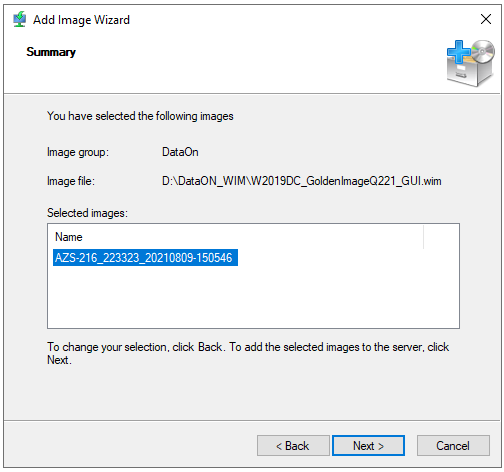This screenshot has height=472, width=504.
Task: Click the W2019DC_GoldenImageQ221_GUI.wim file path
Action: click(302, 181)
